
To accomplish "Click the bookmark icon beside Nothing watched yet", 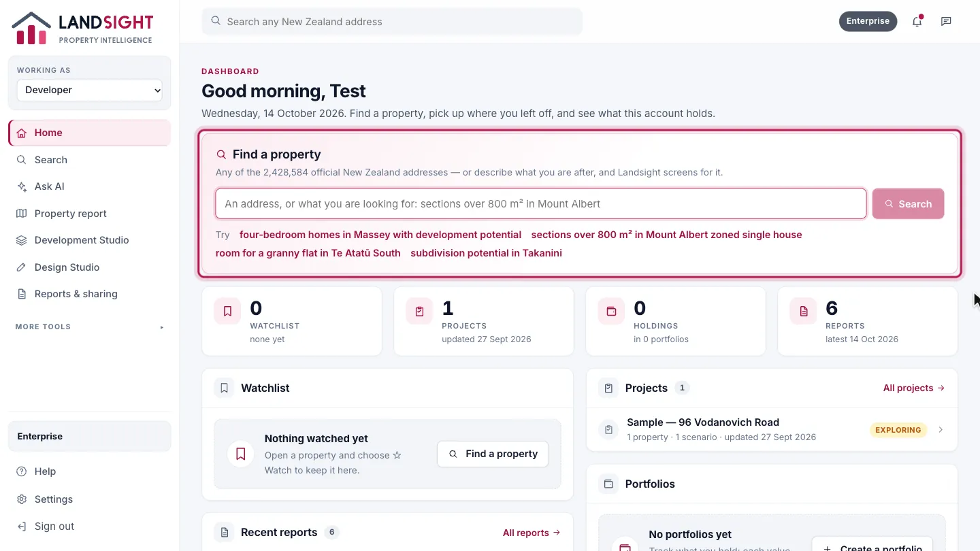I will coord(240,454).
